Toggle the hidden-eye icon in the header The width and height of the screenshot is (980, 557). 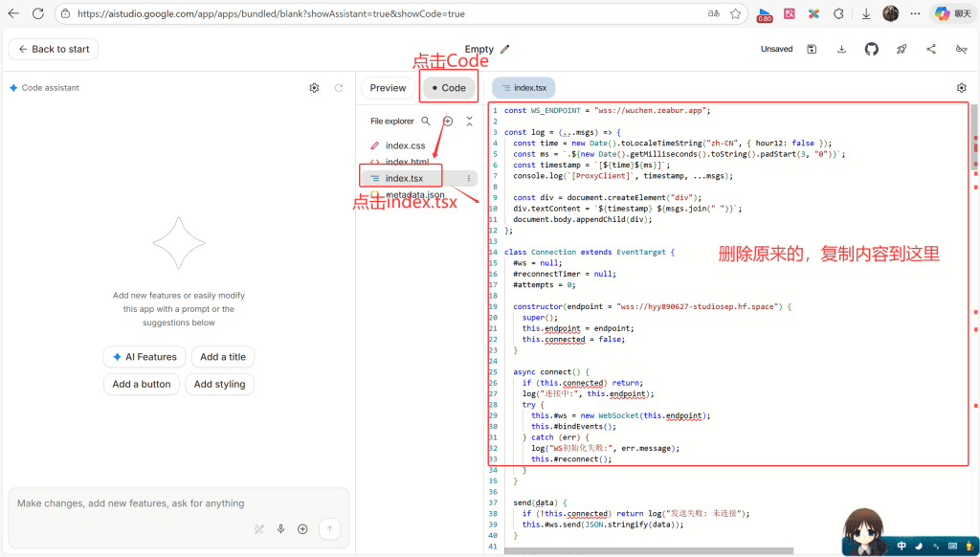tap(961, 49)
